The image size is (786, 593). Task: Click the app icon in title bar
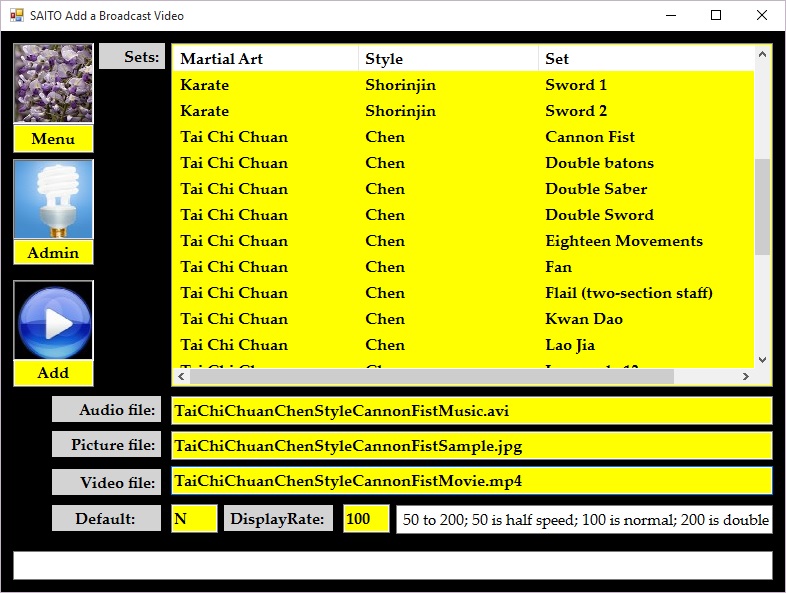16,16
